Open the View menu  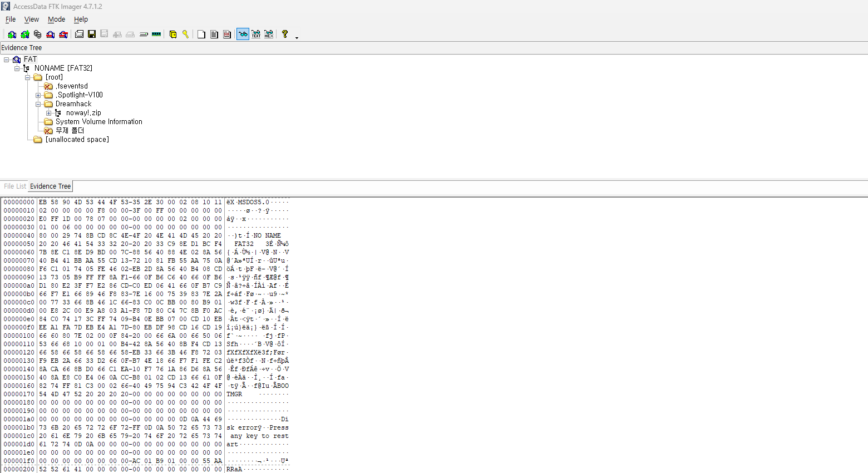pos(32,19)
